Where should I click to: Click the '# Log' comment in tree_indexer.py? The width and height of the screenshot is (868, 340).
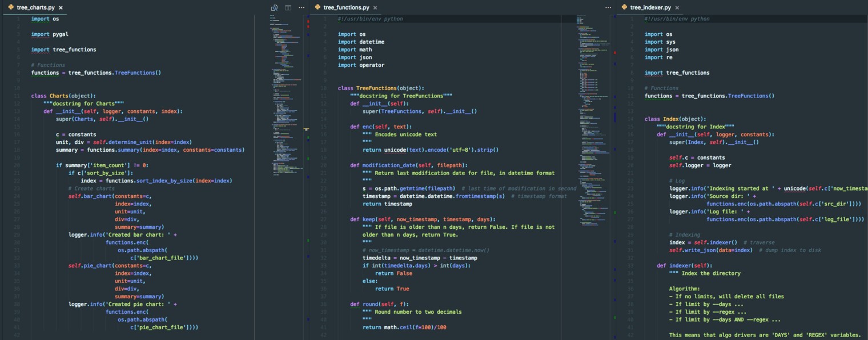[677, 180]
